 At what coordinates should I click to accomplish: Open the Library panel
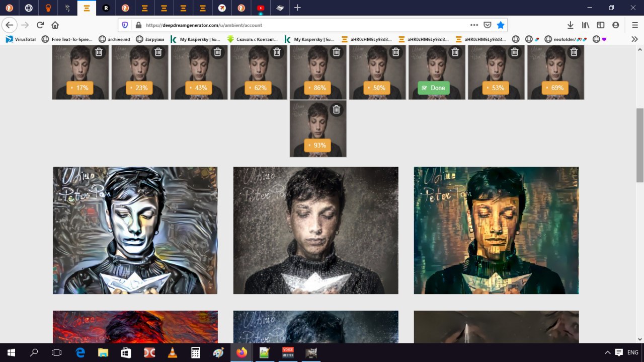(586, 25)
